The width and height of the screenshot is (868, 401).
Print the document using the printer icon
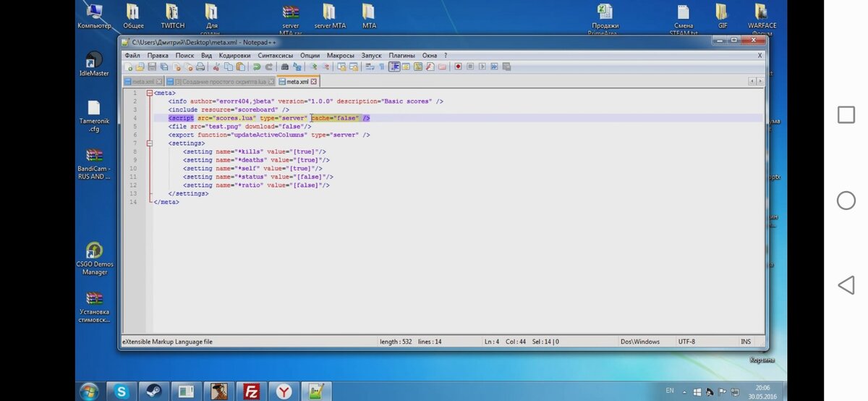pos(200,67)
